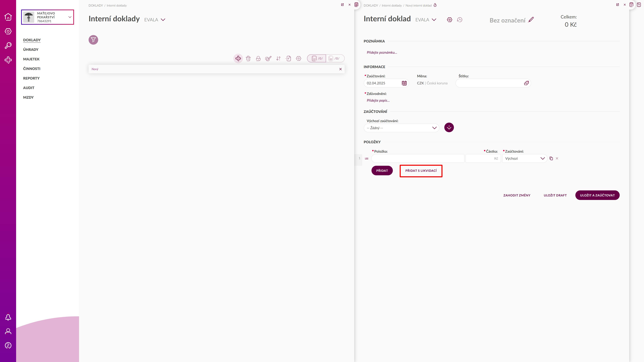Close the Nový row in the list
Viewport: 644px width, 362px height.
340,69
